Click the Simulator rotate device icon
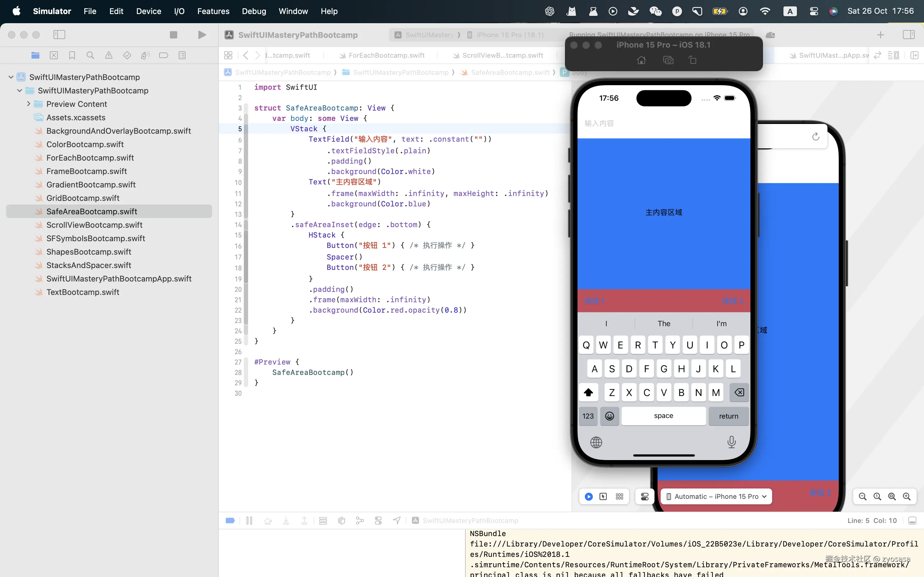Screen dimensions: 924x577 (693, 60)
